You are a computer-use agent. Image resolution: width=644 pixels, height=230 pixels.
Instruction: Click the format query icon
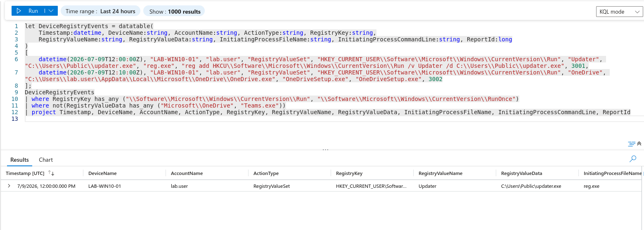(x=632, y=144)
